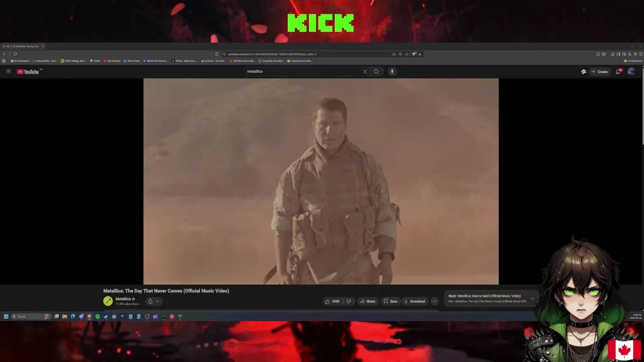
Task: Open the account avatar menu
Action: pyautogui.click(x=631, y=71)
